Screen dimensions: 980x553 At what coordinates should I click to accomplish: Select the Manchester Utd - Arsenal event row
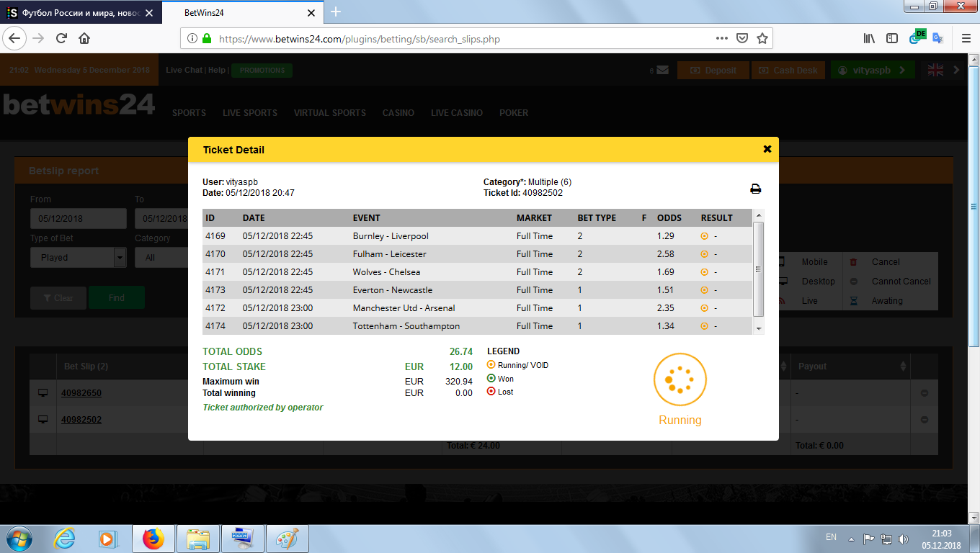point(478,308)
